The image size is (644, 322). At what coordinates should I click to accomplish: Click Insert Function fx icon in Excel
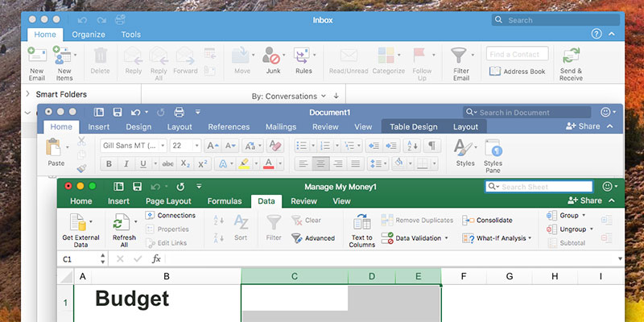tap(156, 258)
